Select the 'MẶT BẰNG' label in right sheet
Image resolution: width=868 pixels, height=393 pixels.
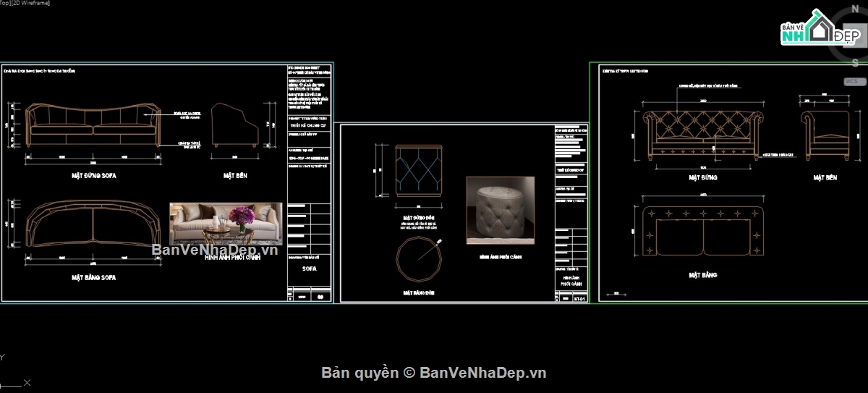point(703,276)
